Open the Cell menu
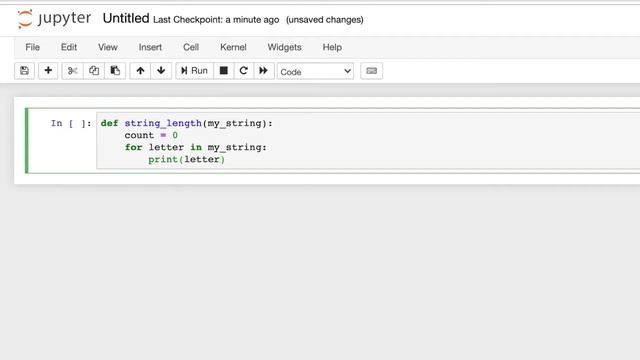 click(x=191, y=47)
